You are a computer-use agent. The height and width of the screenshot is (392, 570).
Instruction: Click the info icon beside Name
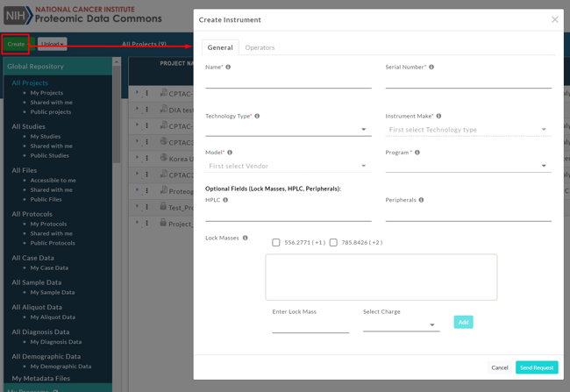[228, 68]
